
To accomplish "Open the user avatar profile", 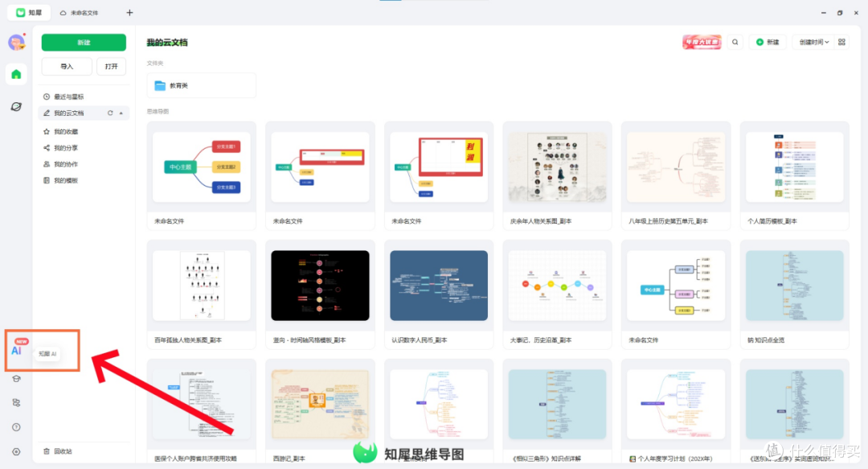I will (16, 42).
